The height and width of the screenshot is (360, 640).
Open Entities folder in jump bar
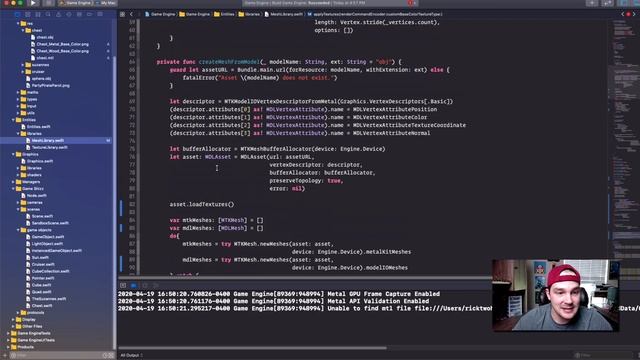click(x=224, y=14)
